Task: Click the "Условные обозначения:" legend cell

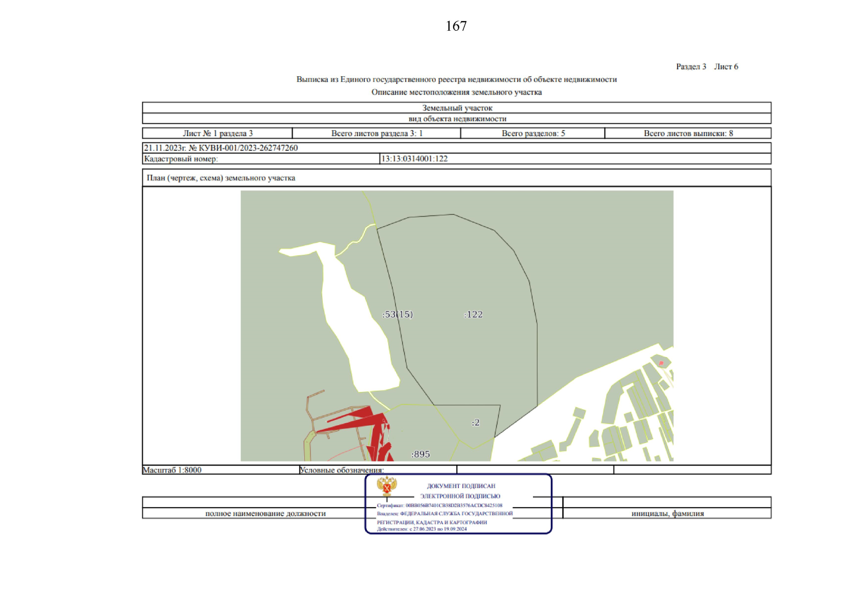Action: point(341,470)
